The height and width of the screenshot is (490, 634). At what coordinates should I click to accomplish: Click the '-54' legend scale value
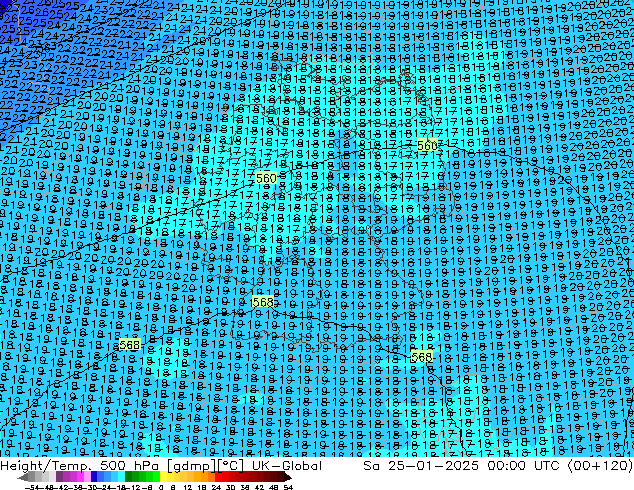click(x=32, y=488)
